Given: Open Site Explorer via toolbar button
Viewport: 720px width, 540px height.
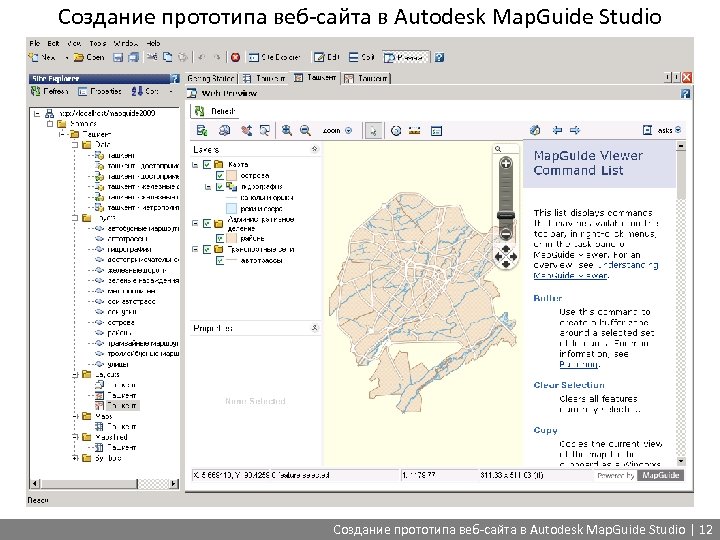Looking at the screenshot, I should pos(275,57).
